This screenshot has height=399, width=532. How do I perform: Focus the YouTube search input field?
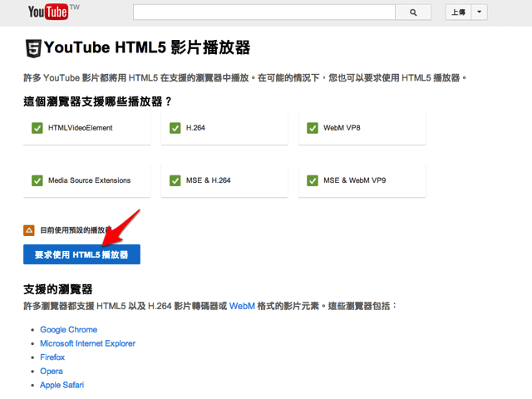pos(264,12)
